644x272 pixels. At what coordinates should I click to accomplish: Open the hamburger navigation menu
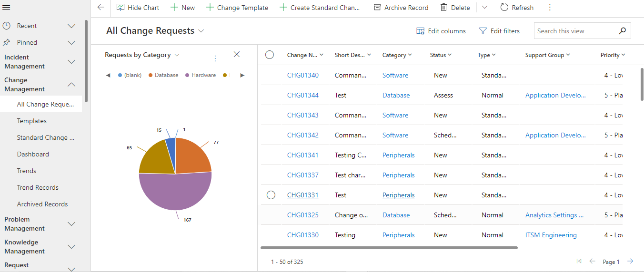7,8
